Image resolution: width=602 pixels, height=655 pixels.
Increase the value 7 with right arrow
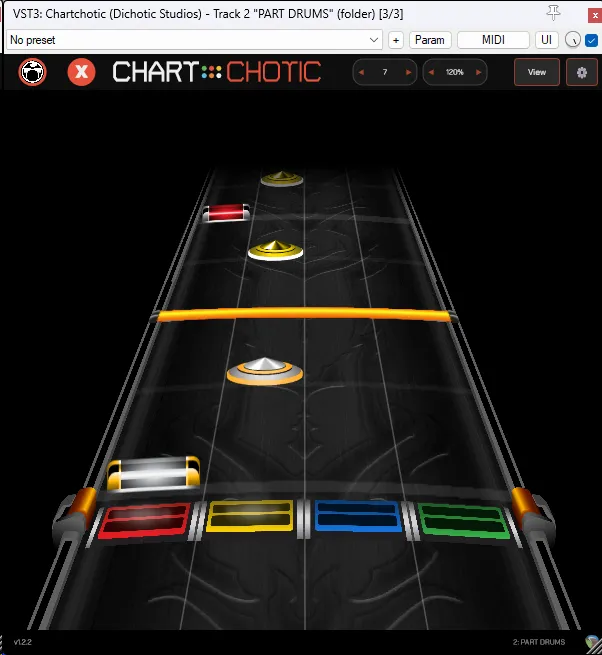coord(408,72)
